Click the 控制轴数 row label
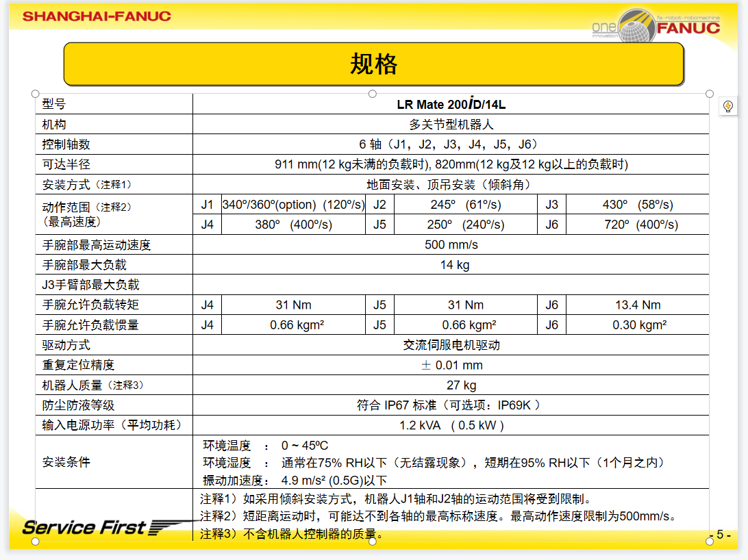This screenshot has width=748, height=560. coord(66,144)
